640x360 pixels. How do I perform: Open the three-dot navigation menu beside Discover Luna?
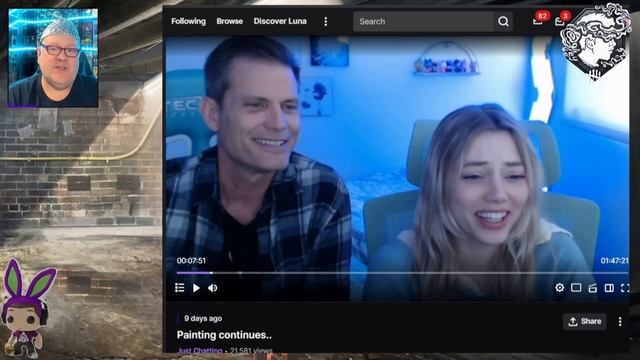(x=325, y=22)
